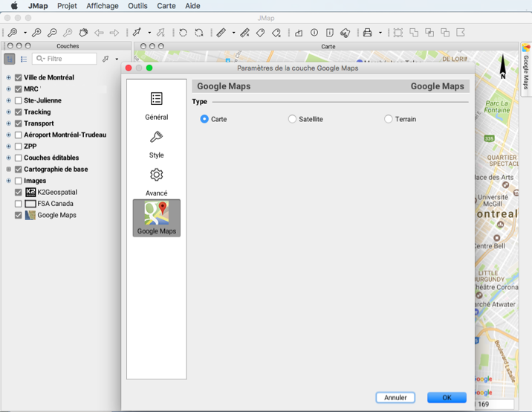The width and height of the screenshot is (532, 412).
Task: Select the Images layer group label
Action: pos(35,181)
